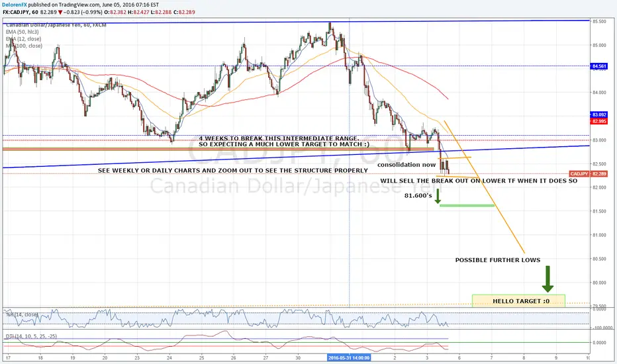Click date 25 on the time axis

[201, 357]
